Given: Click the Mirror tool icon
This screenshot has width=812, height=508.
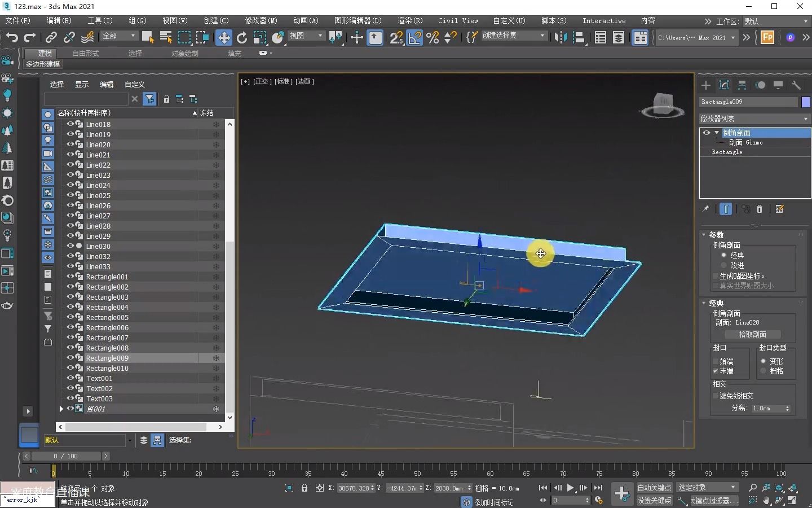Looking at the screenshot, I should [560, 38].
